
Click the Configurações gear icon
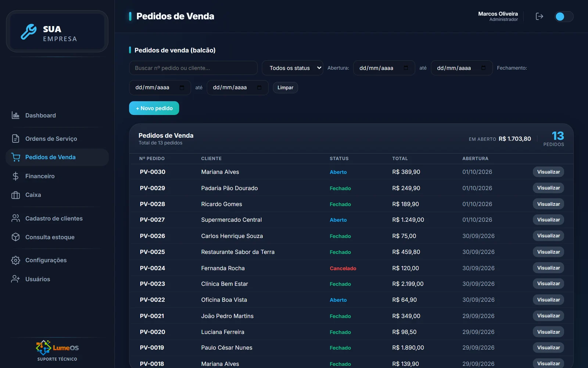pos(15,260)
